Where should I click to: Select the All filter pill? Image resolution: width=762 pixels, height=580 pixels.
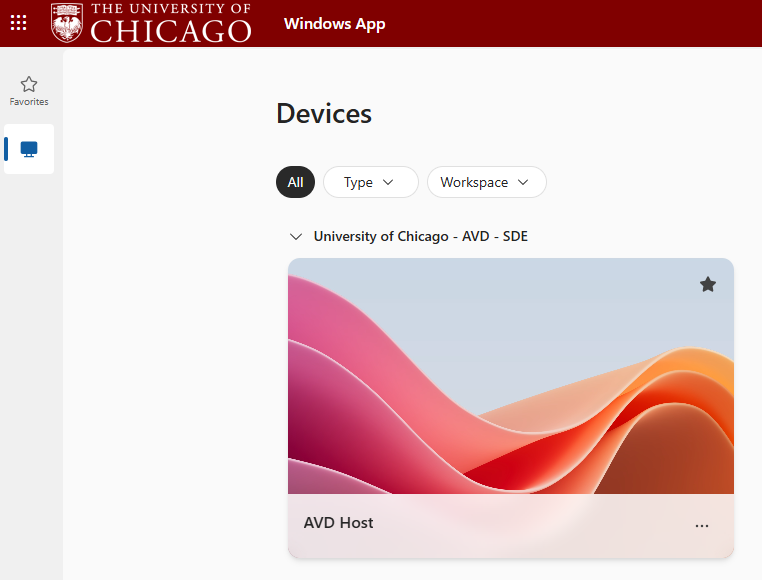pyautogui.click(x=295, y=182)
